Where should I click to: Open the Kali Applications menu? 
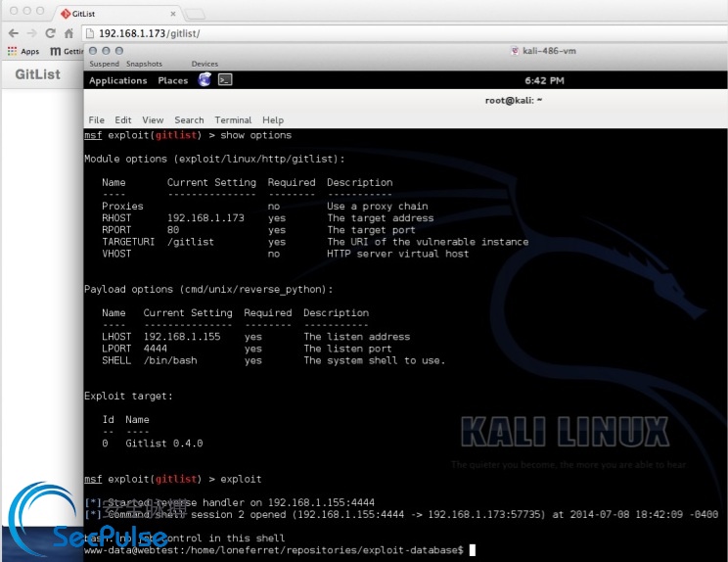click(118, 80)
